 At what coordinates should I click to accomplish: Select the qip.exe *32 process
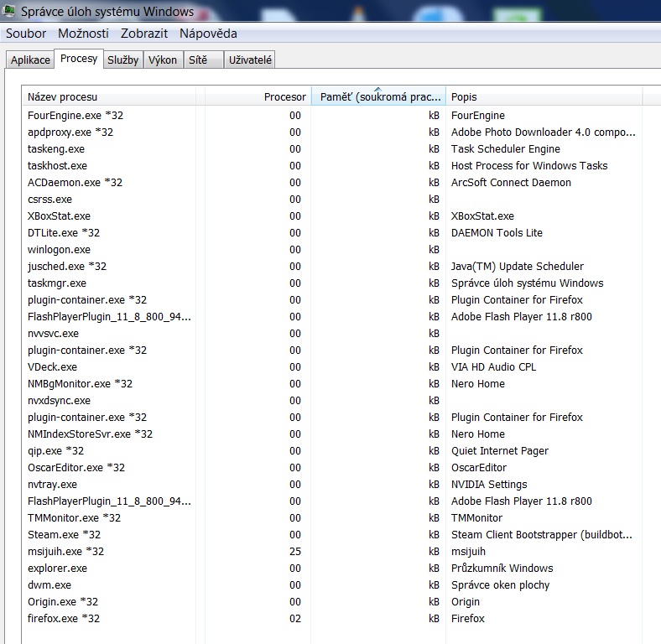click(55, 451)
